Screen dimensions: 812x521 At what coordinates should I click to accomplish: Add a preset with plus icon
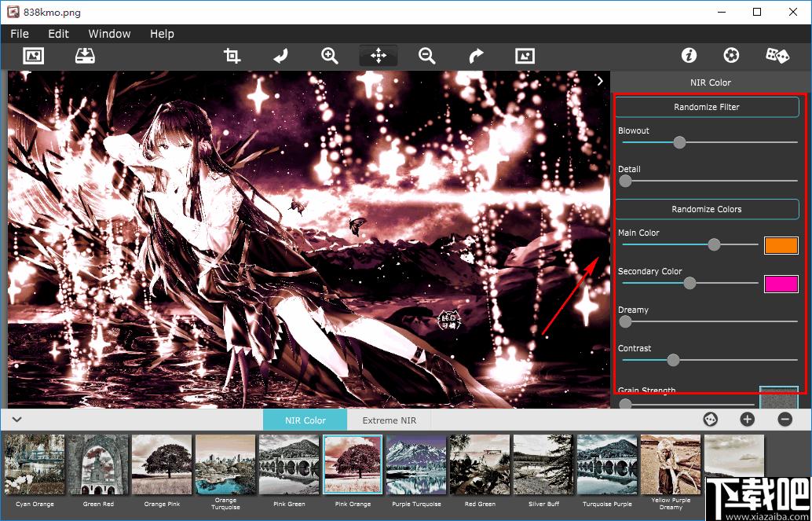point(748,419)
